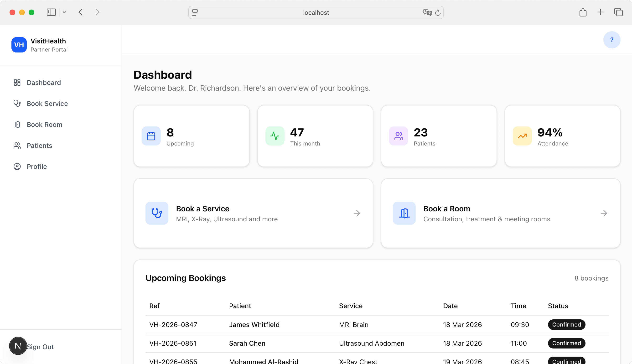Open Book Service in the sidebar
The width and height of the screenshot is (632, 364).
[61, 104]
